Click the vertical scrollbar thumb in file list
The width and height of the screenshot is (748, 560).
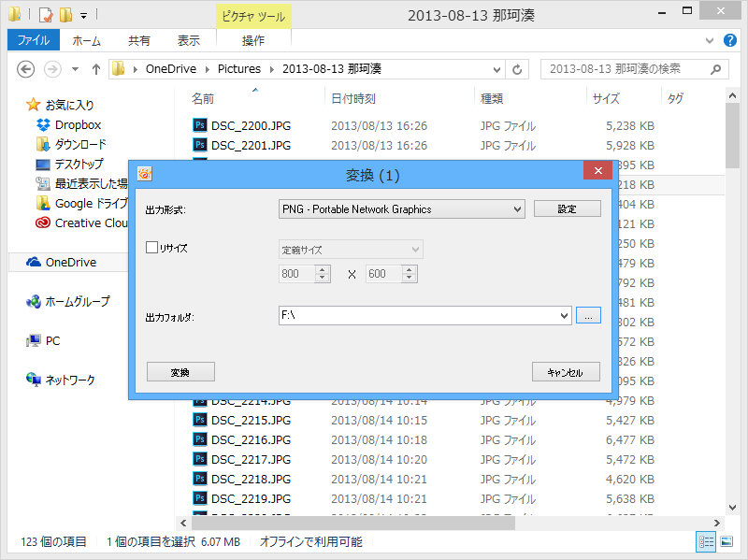point(732,135)
